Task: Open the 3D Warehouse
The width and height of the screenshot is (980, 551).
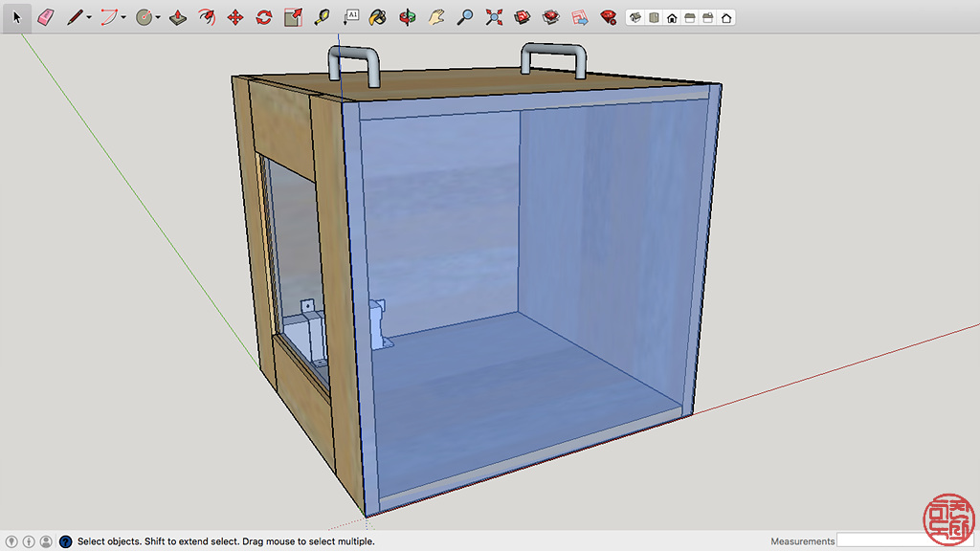Action: 523,17
